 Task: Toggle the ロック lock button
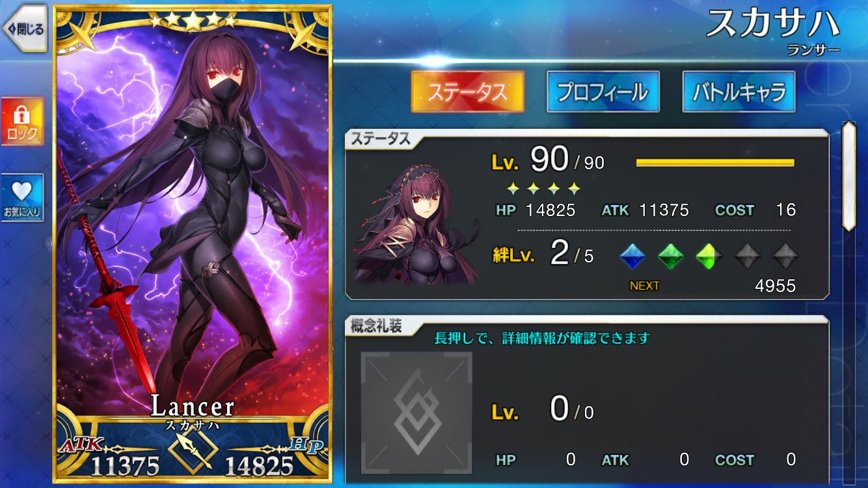point(23,122)
